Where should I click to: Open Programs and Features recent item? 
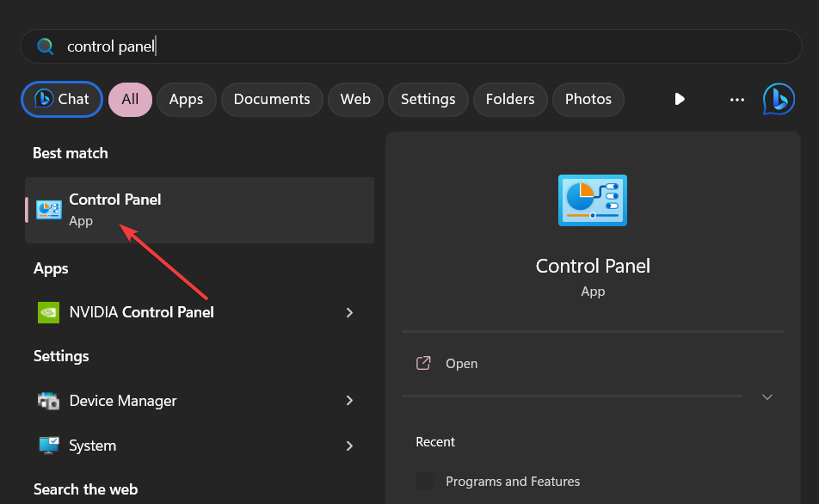[x=513, y=482]
